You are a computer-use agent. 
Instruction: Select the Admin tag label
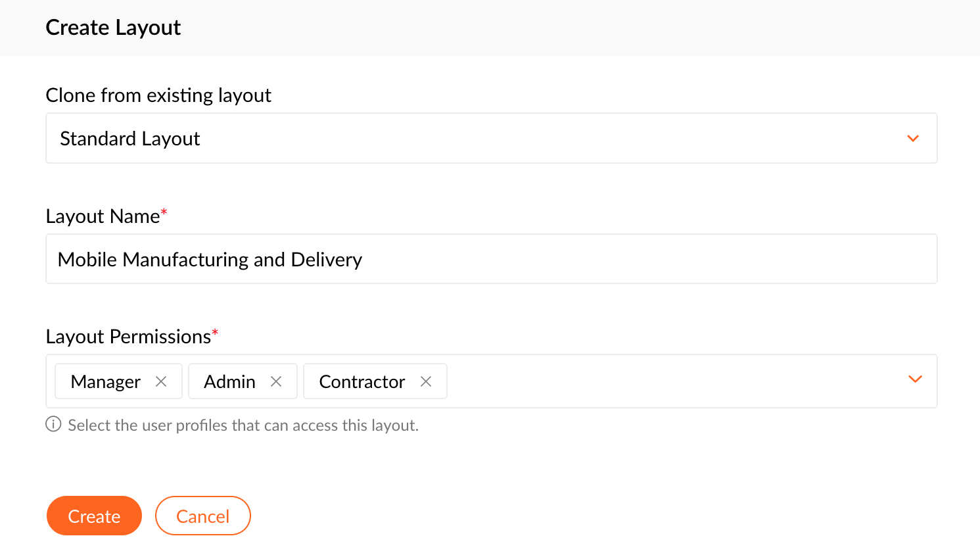[229, 382]
